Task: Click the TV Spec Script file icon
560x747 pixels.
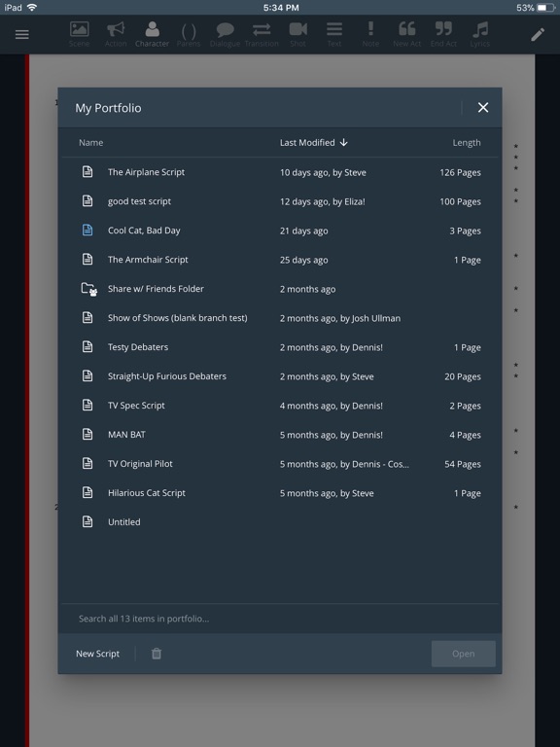Action: (x=87, y=405)
